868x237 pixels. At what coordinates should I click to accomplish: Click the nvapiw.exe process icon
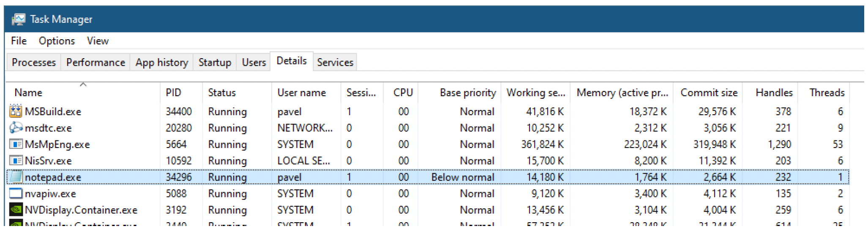point(16,194)
